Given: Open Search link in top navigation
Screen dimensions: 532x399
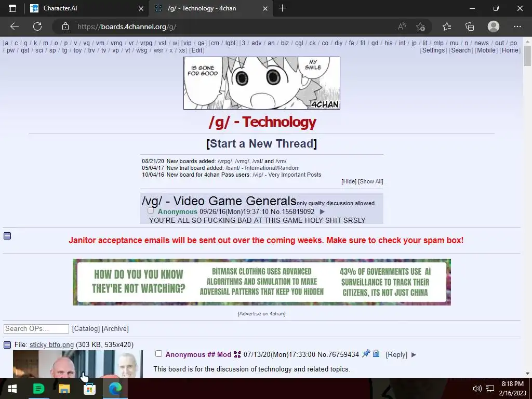Looking at the screenshot, I should point(461,50).
